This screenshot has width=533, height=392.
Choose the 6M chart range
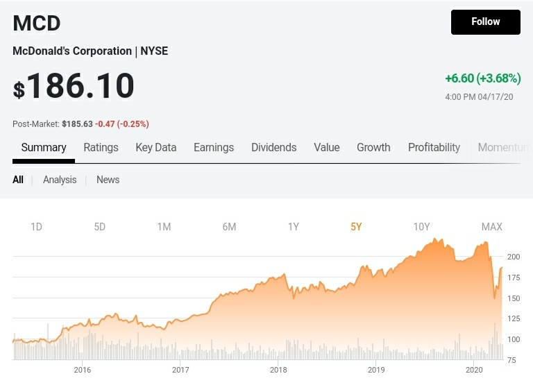click(229, 227)
